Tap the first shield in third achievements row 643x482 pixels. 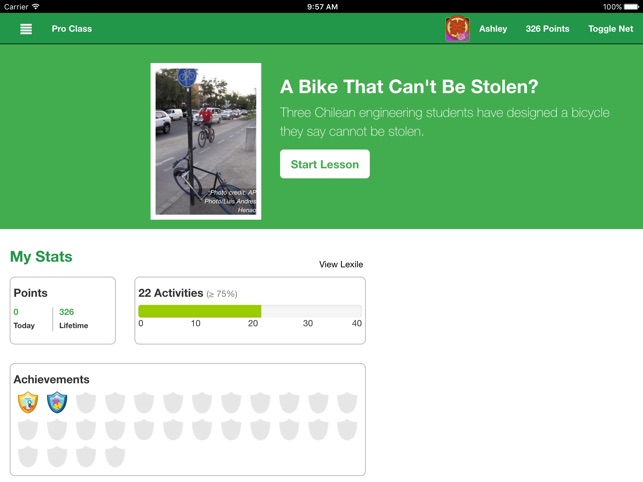click(x=28, y=456)
